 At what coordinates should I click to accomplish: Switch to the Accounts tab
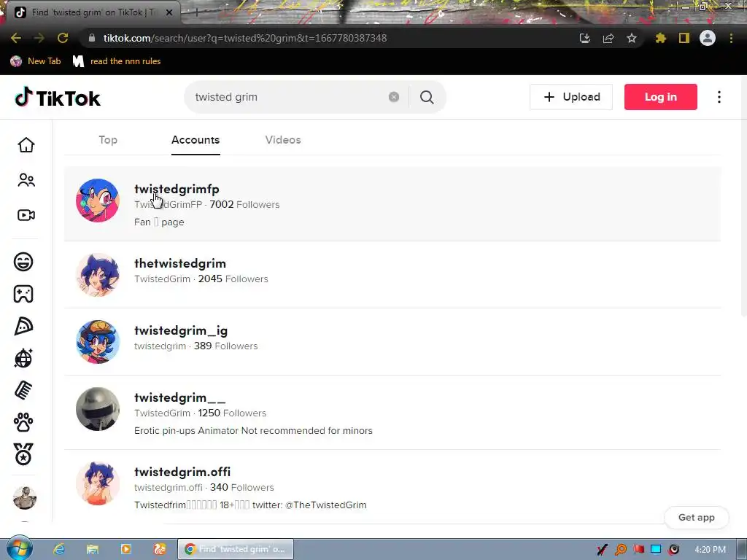[196, 140]
